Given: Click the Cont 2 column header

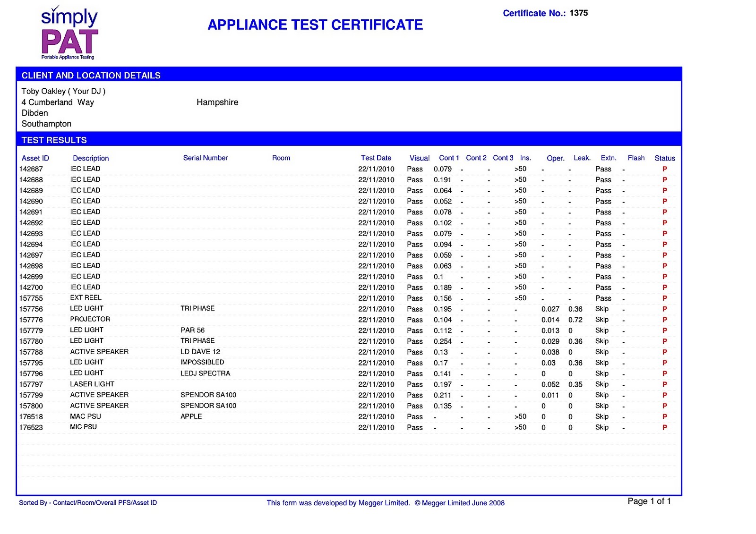Looking at the screenshot, I should pos(476,158).
